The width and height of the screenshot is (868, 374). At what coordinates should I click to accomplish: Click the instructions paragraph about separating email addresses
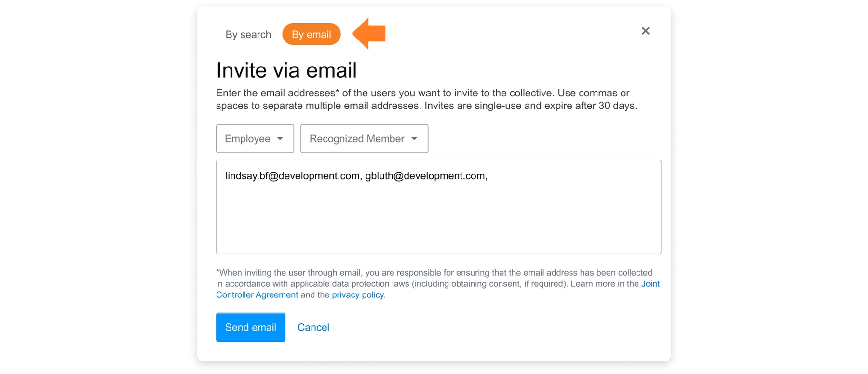click(x=427, y=99)
